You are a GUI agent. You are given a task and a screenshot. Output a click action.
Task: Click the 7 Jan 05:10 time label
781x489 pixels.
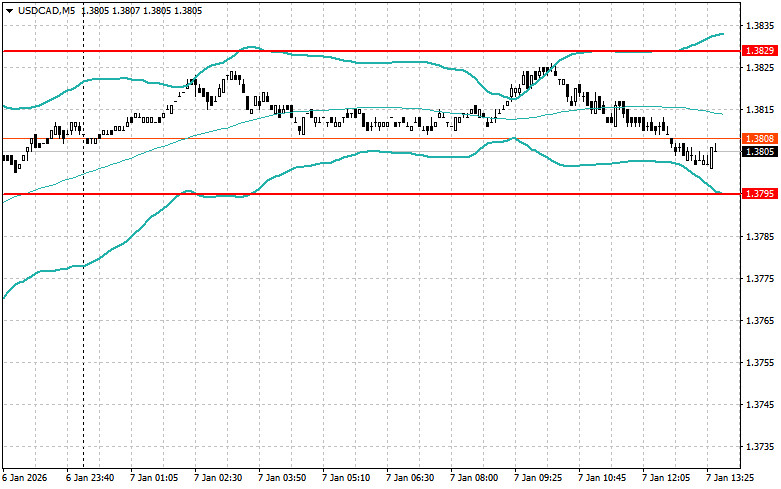pyautogui.click(x=345, y=479)
